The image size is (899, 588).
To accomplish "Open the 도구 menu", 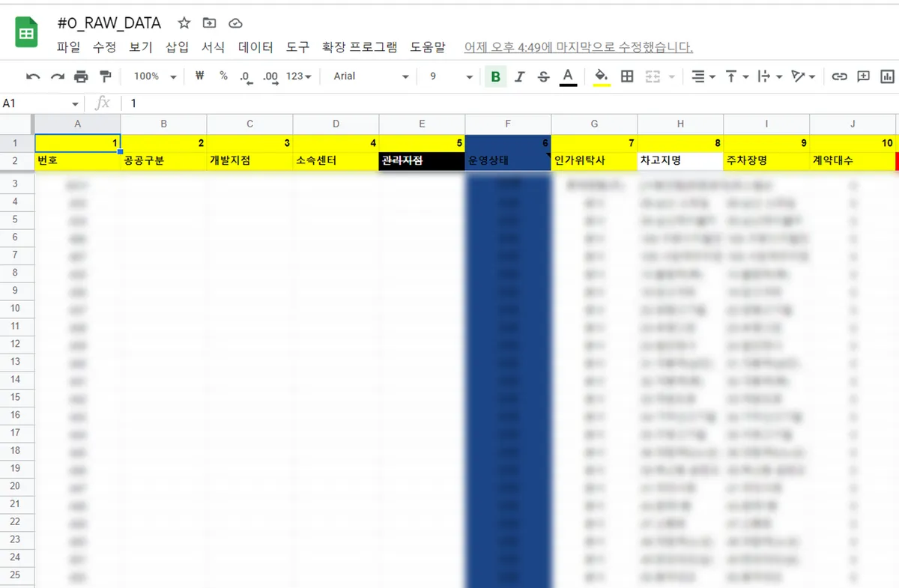I will point(297,47).
